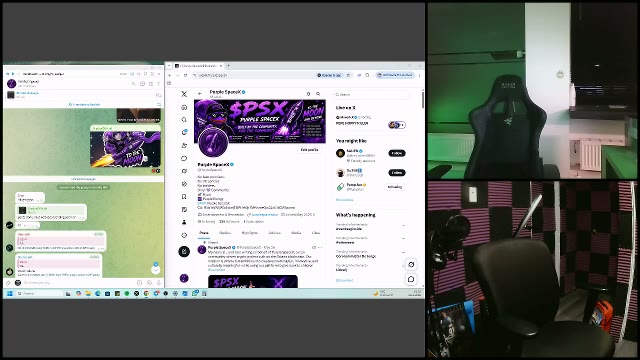Go back with the profile back arrow
Viewport: 640px width, 360px height.
(200, 93)
